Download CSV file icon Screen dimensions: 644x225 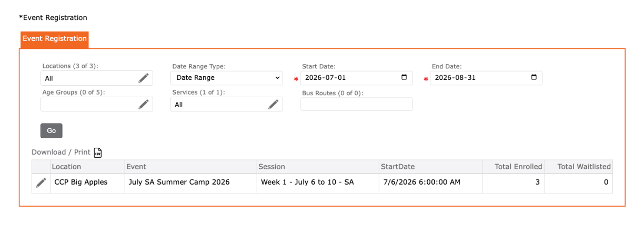(x=98, y=152)
